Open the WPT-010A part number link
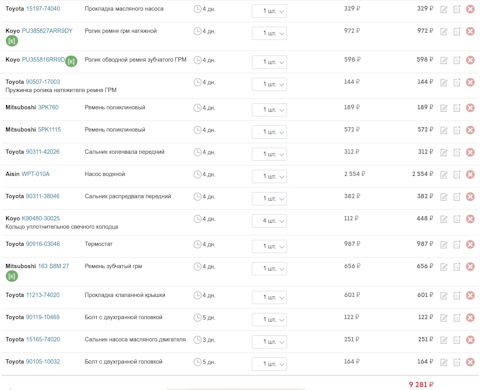Screen dimensions: 480x390 click(x=36, y=174)
